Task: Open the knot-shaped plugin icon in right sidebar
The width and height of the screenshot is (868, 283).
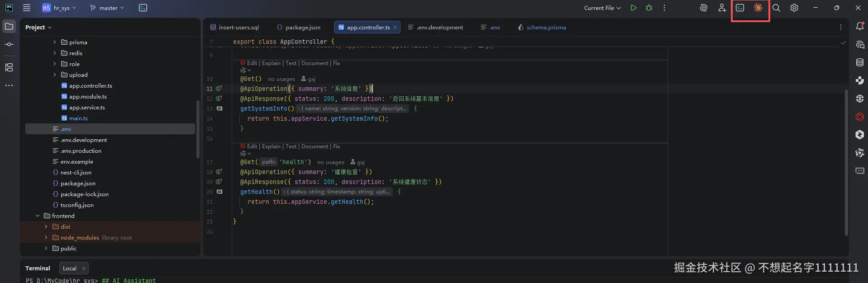Action: click(860, 153)
